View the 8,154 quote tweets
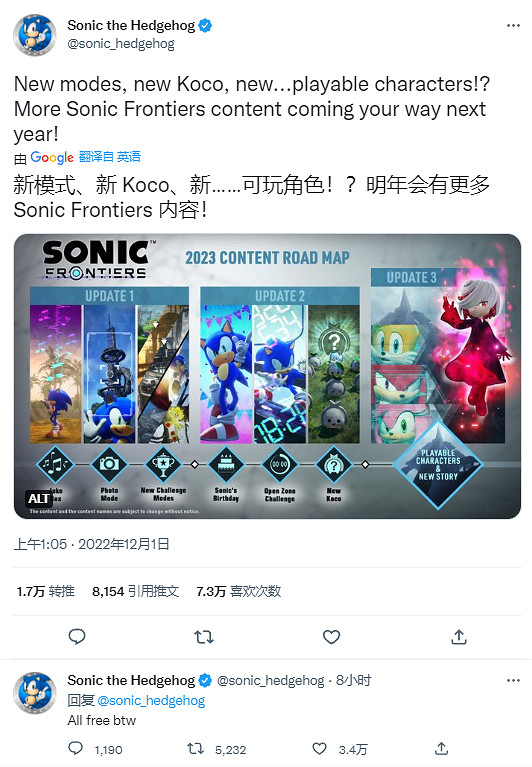The height and width of the screenshot is (767, 532). pos(135,591)
